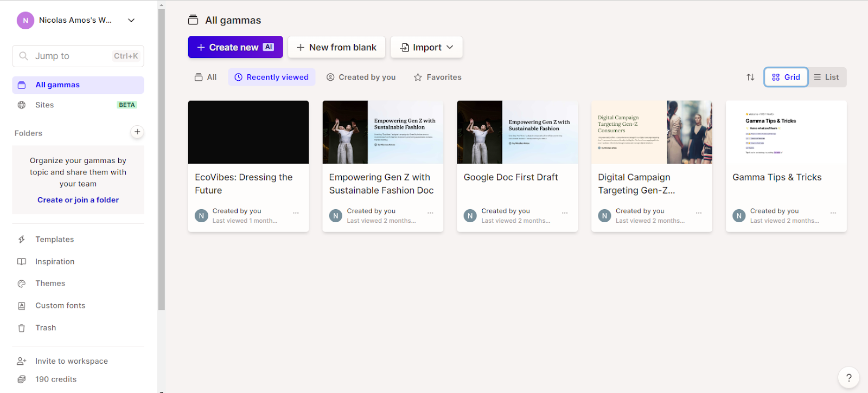Switch to Grid view
The width and height of the screenshot is (868, 393).
(786, 78)
